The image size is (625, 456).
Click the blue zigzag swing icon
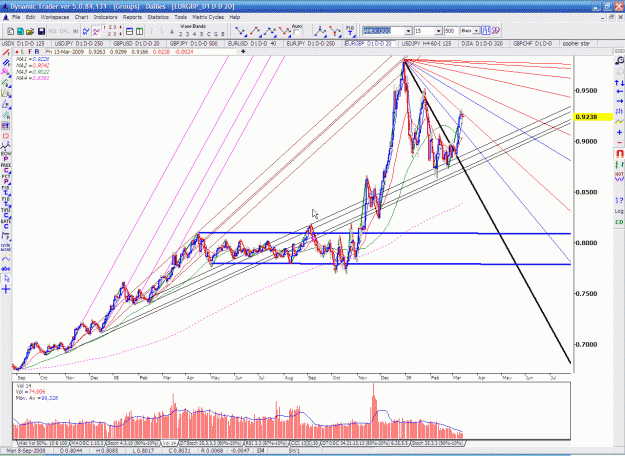point(86,31)
